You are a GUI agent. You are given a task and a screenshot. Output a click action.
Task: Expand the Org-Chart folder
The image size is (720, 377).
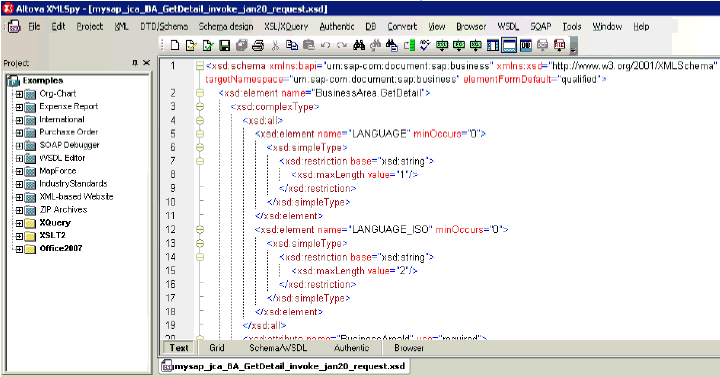19,95
